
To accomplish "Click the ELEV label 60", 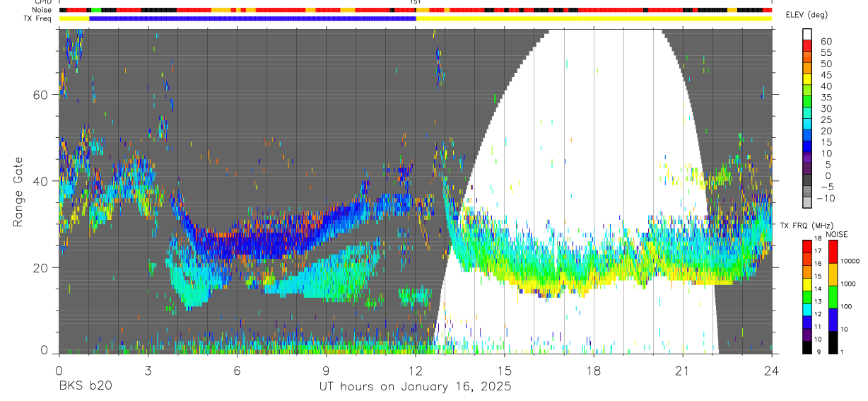I will (x=825, y=41).
